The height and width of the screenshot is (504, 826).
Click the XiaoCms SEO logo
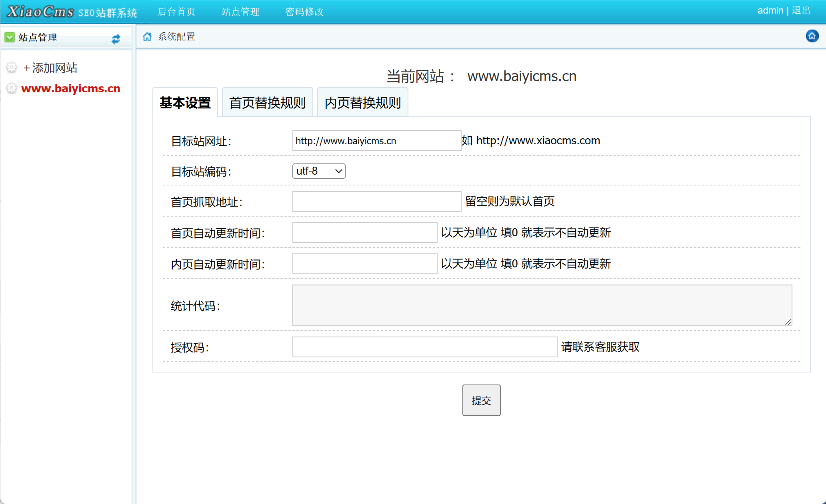coord(72,12)
